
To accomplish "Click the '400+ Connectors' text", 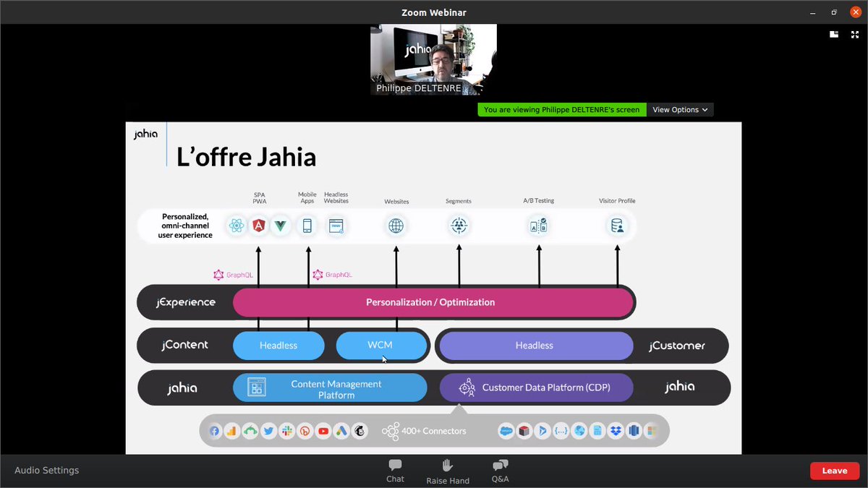I will [434, 432].
